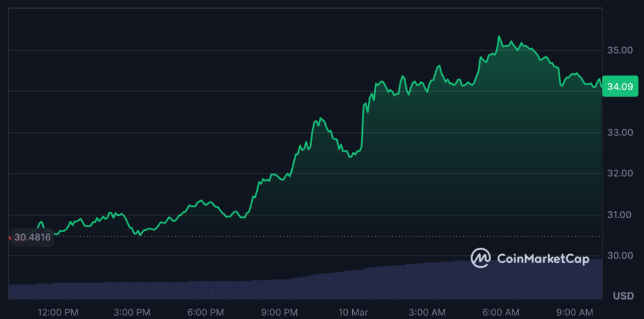The height and width of the screenshot is (319, 644).
Task: Click the 6:00 PM time axis label
Action: [205, 311]
